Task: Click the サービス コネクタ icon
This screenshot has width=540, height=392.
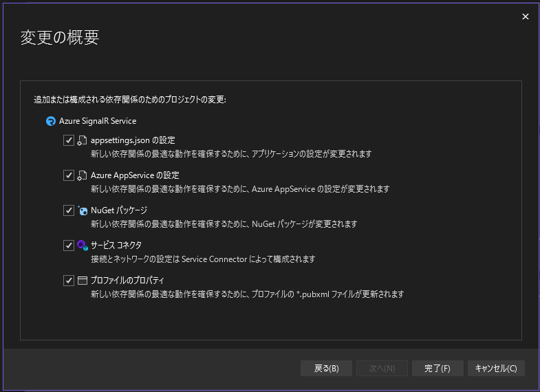Action: point(83,246)
